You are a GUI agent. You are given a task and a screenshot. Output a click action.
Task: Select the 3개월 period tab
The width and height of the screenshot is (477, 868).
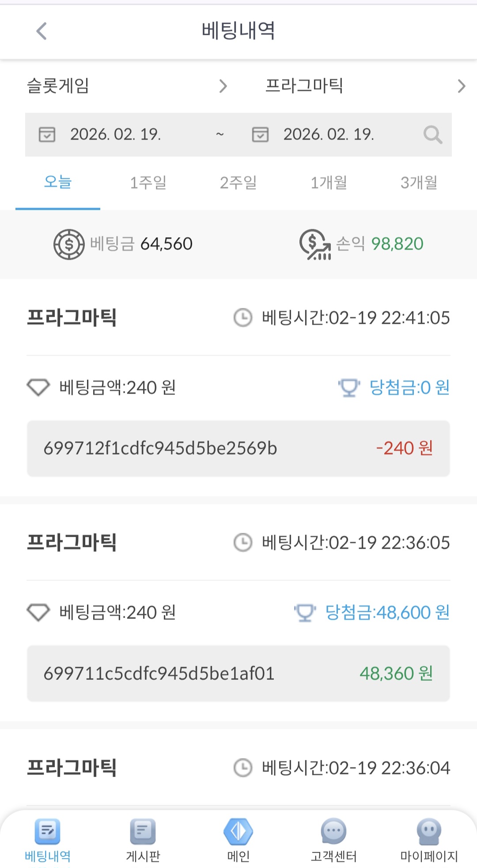pyautogui.click(x=419, y=182)
